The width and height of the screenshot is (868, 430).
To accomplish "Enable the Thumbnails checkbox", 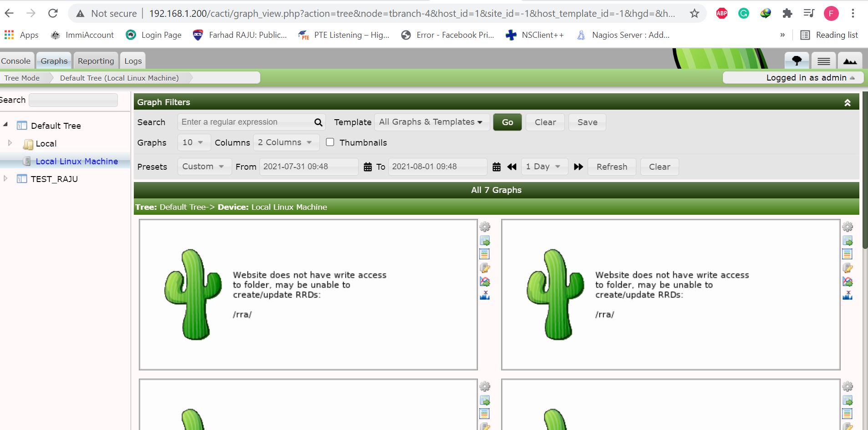I will click(330, 142).
